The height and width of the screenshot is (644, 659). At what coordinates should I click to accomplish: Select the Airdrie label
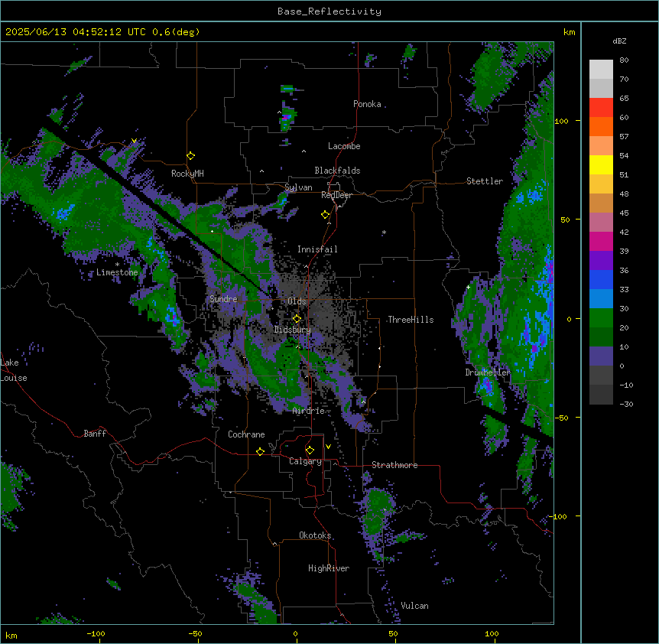point(309,411)
